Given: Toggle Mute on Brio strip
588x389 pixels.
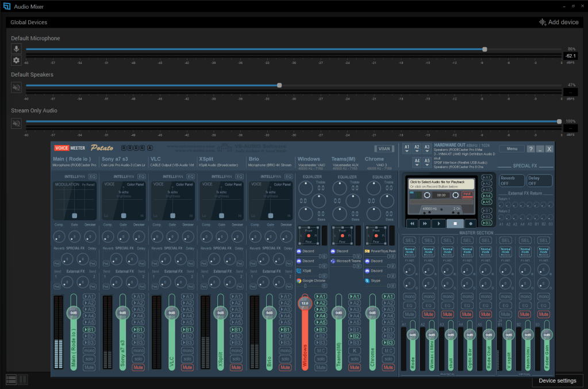Looking at the screenshot, I should click(285, 367).
